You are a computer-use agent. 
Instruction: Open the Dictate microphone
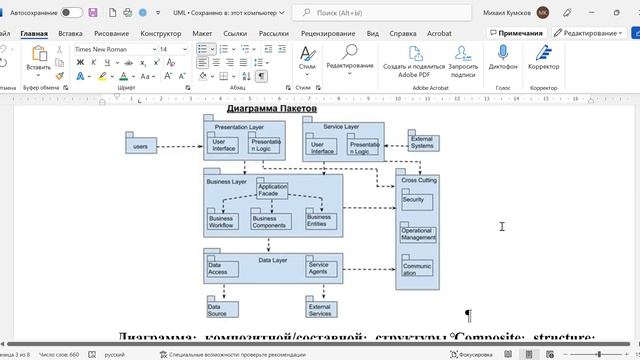pyautogui.click(x=503, y=58)
